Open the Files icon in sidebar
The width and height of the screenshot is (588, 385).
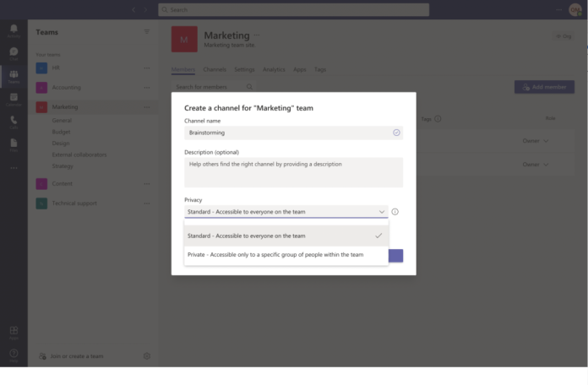coord(14,144)
